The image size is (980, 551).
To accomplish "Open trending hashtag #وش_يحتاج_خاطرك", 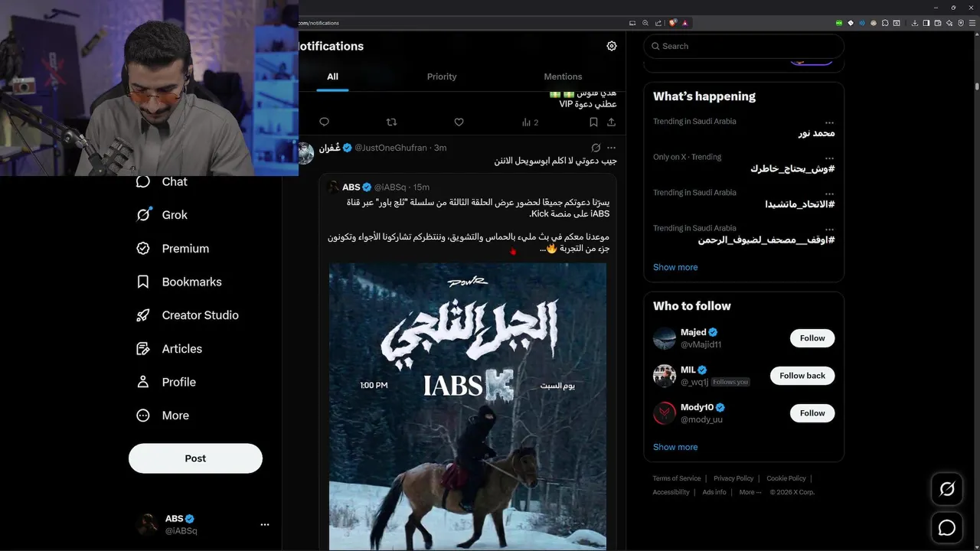I will click(x=792, y=168).
